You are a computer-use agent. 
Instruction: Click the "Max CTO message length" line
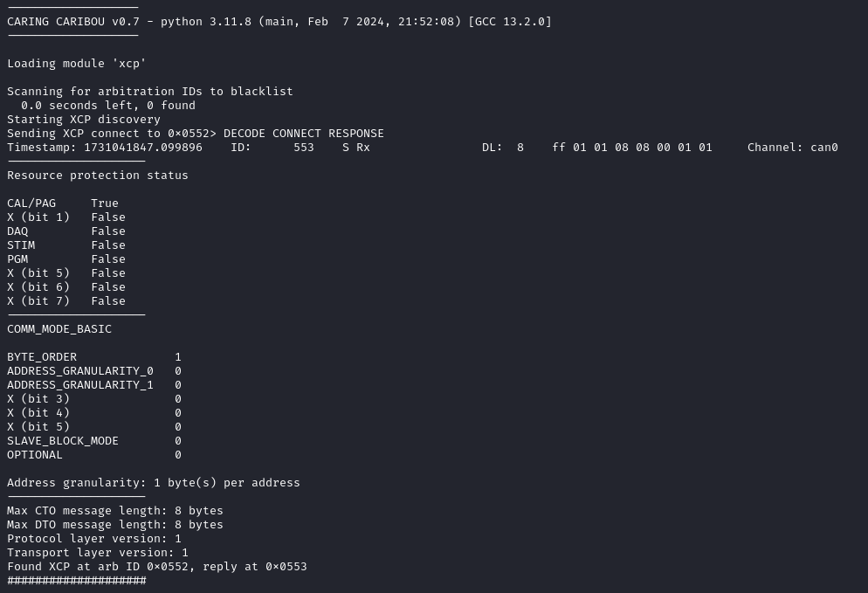[115, 510]
